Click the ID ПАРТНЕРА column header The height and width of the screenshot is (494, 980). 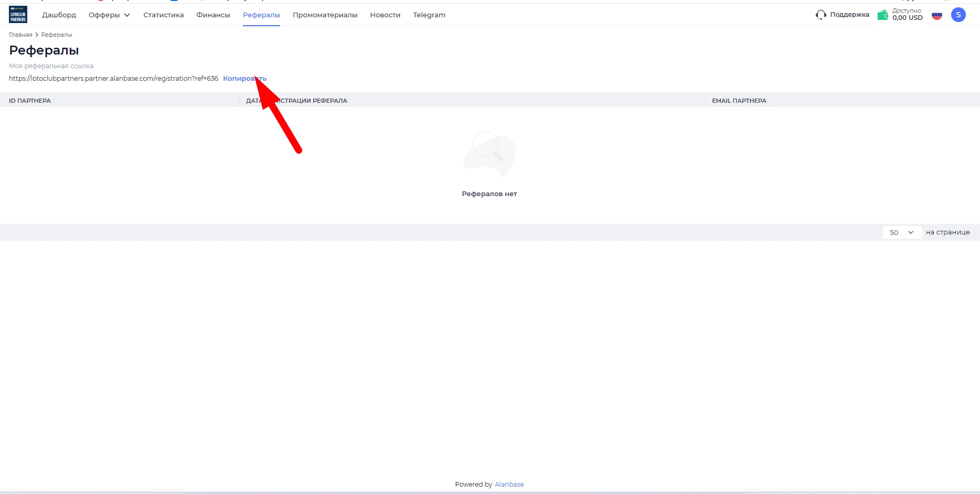(30, 100)
